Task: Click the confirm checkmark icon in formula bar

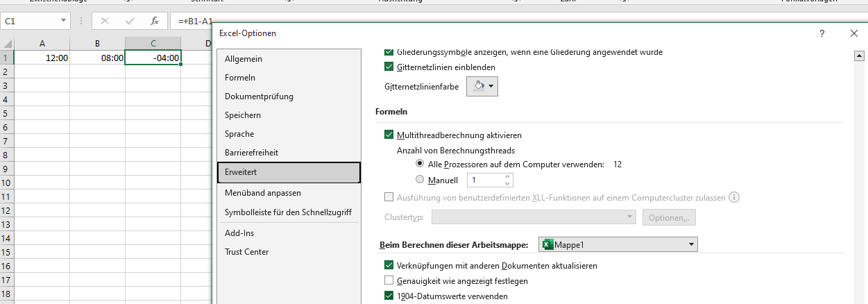Action: [130, 22]
